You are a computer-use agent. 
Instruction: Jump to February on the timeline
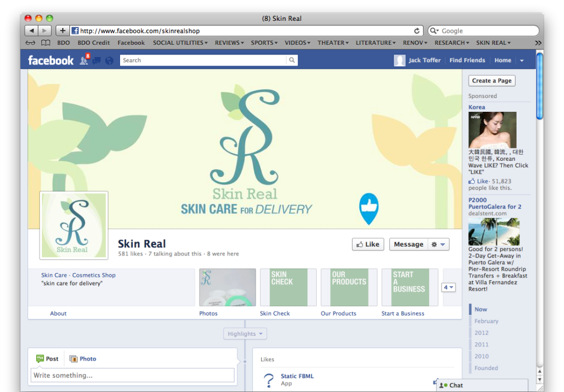[486, 321]
